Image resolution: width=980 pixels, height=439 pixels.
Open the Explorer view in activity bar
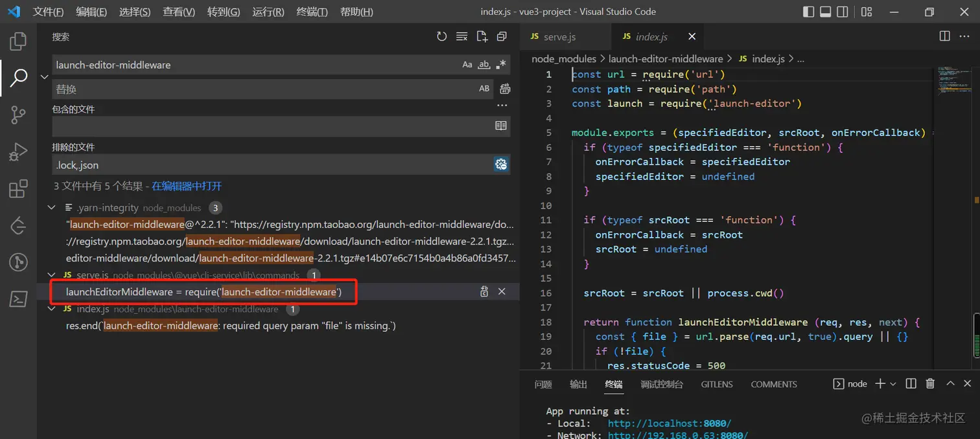[x=18, y=41]
